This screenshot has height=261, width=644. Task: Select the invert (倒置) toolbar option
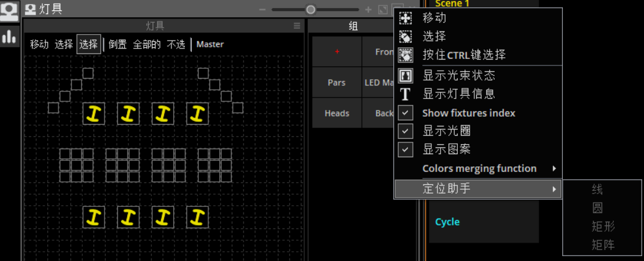click(117, 44)
